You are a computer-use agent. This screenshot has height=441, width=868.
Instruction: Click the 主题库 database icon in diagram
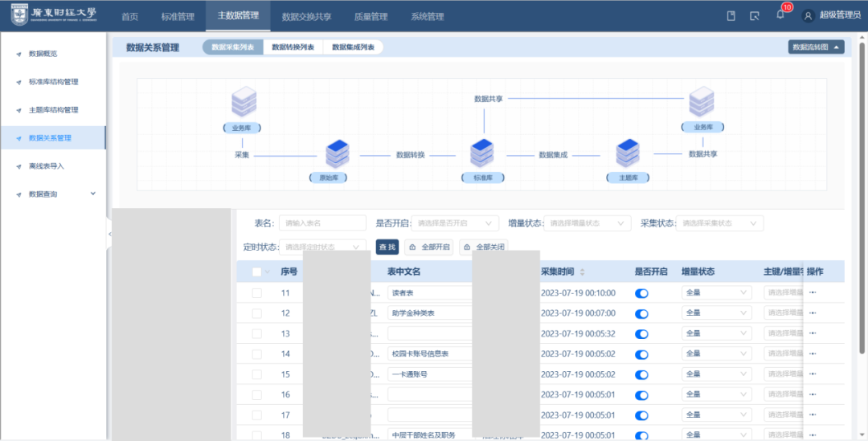pyautogui.click(x=628, y=153)
